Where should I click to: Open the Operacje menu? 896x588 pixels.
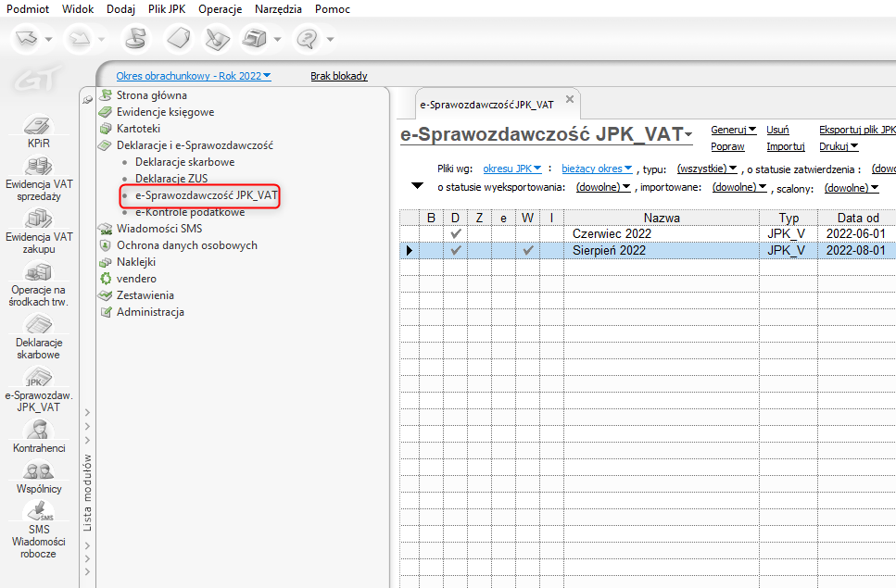click(x=220, y=9)
